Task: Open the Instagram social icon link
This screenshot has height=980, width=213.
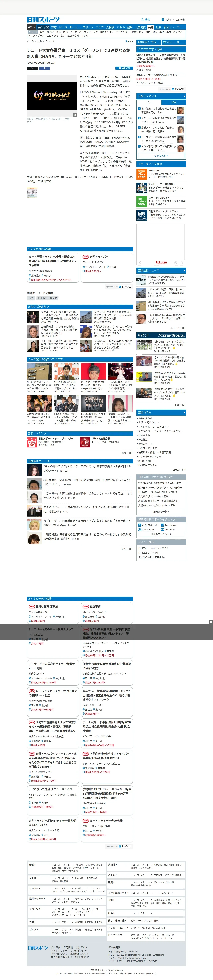Action: pyautogui.click(x=140, y=530)
